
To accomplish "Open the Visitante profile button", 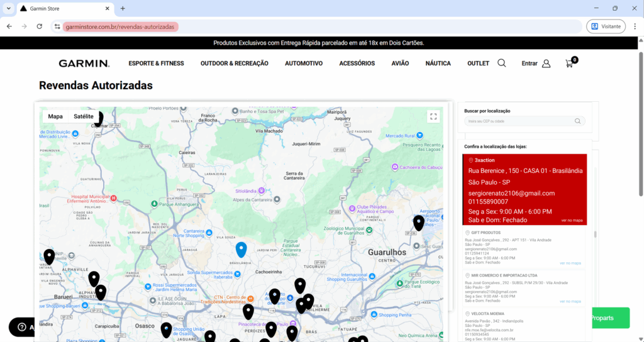I will click(607, 26).
